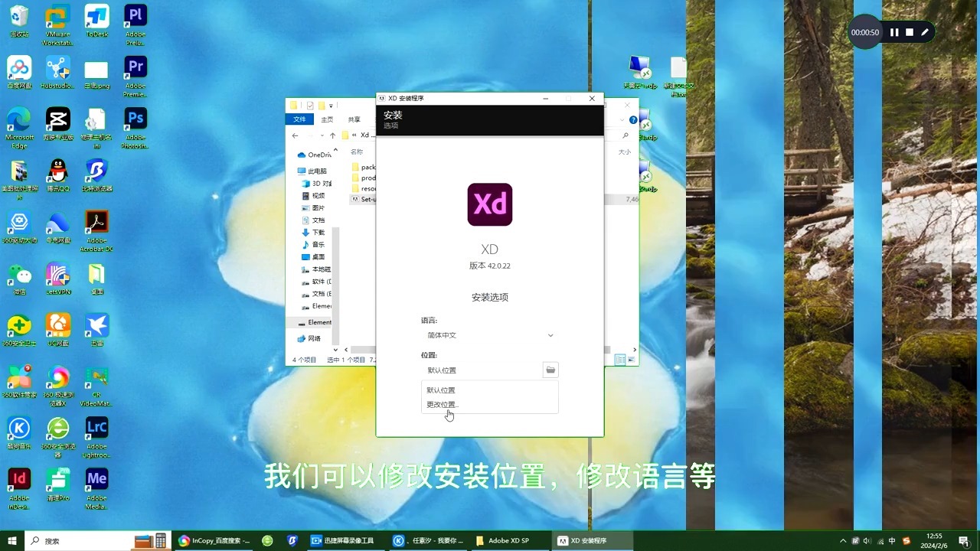Select 文档 folder under 此电脑
This screenshot has height=551, width=980.
click(314, 220)
